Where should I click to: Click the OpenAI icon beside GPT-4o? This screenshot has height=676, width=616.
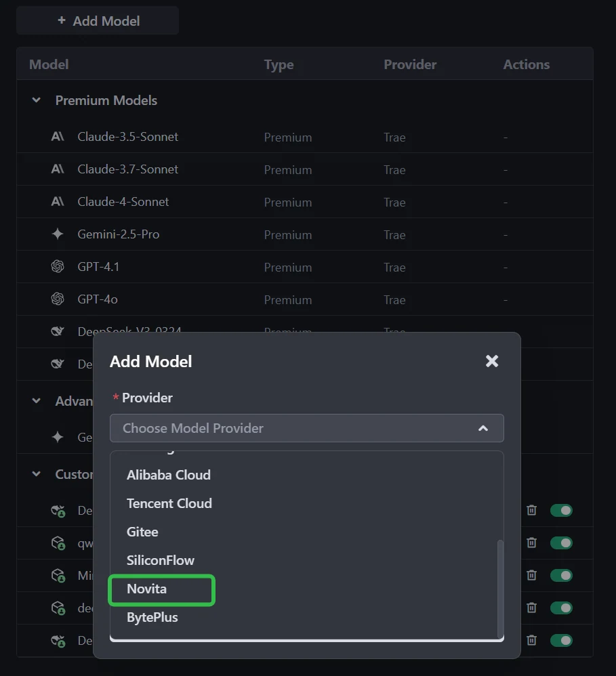coord(58,299)
